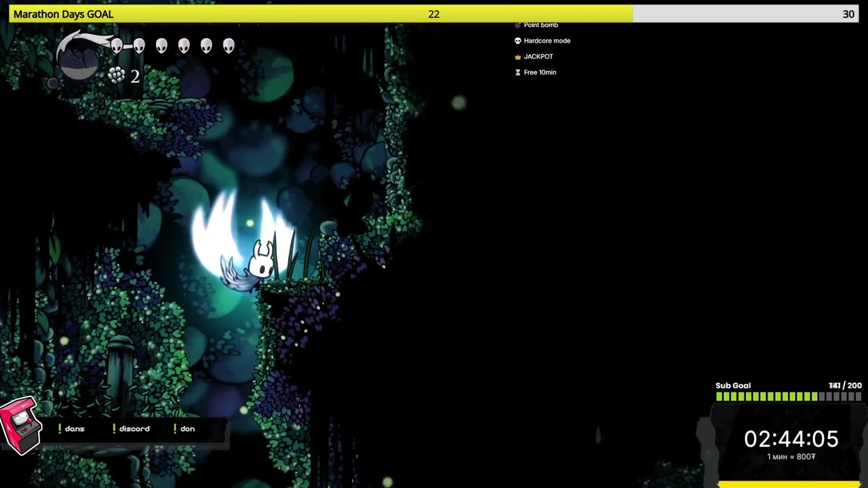Click the "Point bomb" reward text
This screenshot has height=488, width=868.
click(x=541, y=25)
